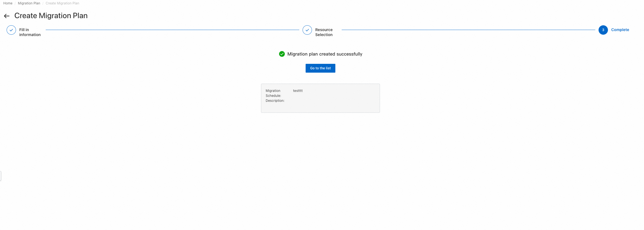Viewport: 644px width, 230px height.
Task: Click the green success checkmark icon
Action: (282, 54)
